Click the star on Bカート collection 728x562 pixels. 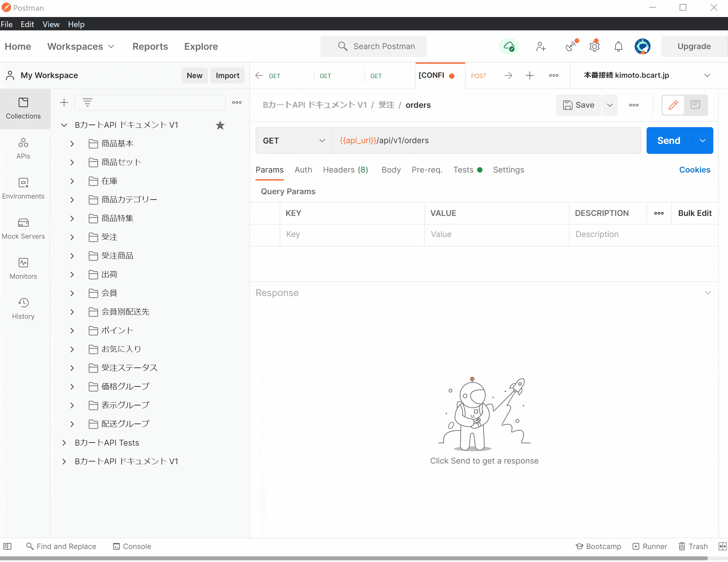click(220, 125)
